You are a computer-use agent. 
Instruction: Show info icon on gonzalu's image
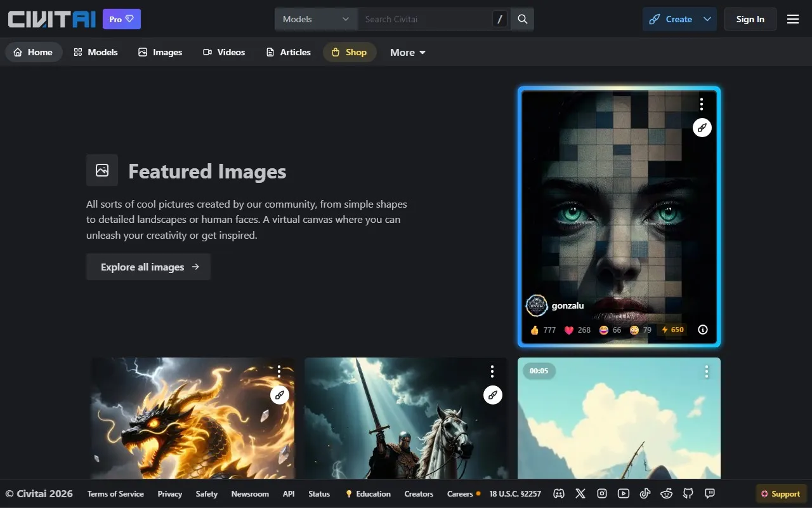(703, 330)
